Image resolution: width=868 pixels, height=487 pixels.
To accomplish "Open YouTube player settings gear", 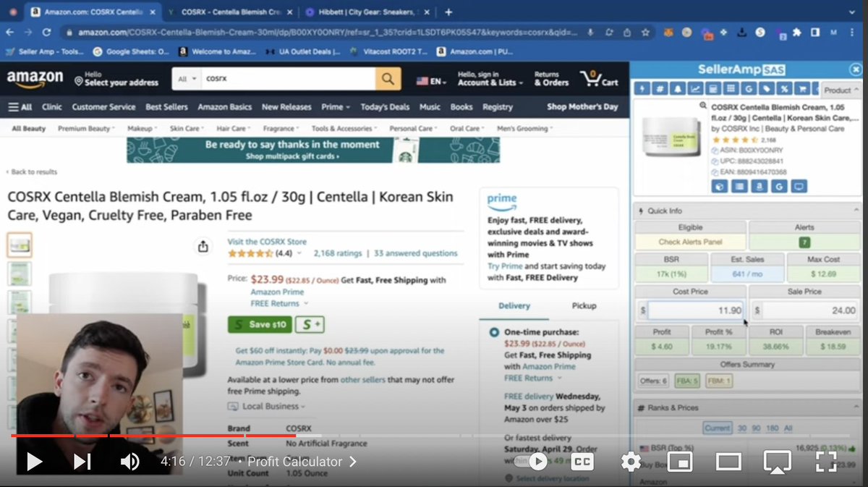I will (x=631, y=462).
